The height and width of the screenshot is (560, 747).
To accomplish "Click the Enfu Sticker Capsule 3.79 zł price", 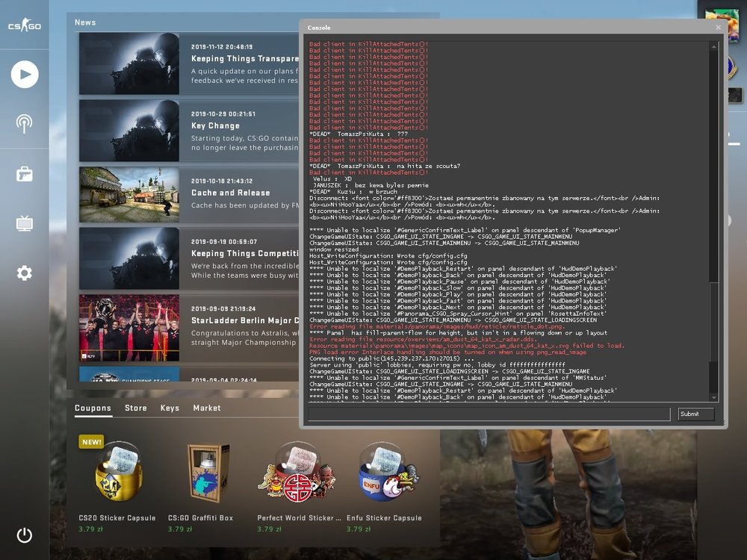I will [359, 529].
